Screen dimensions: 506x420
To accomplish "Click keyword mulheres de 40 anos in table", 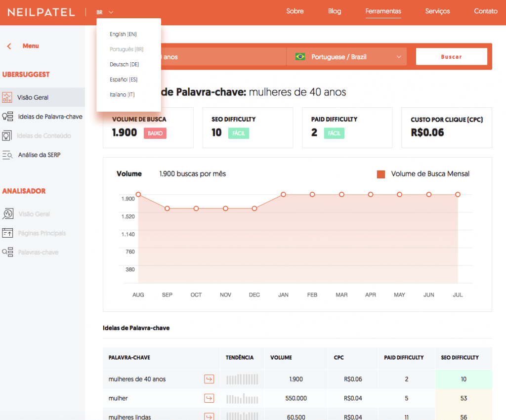I will click(137, 379).
